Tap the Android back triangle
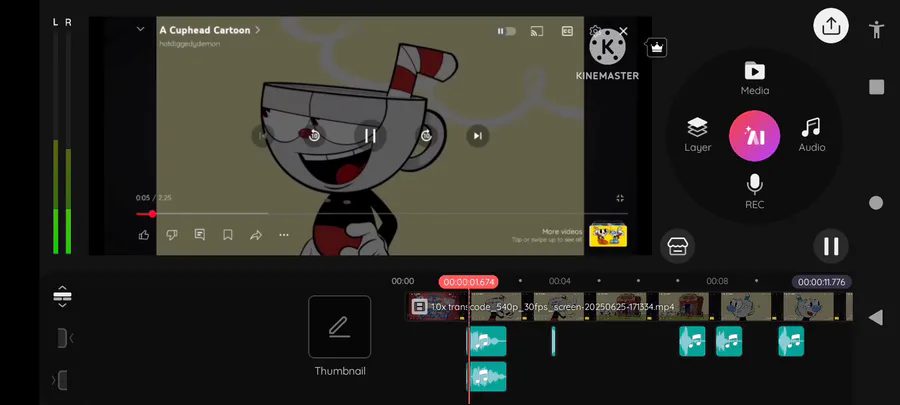The image size is (900, 405). coord(875,317)
